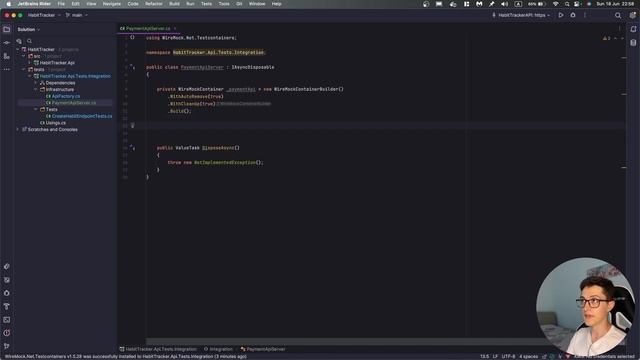This screenshot has height=360, width=640.
Task: Collapse the tests folder node
Action: click(x=24, y=69)
